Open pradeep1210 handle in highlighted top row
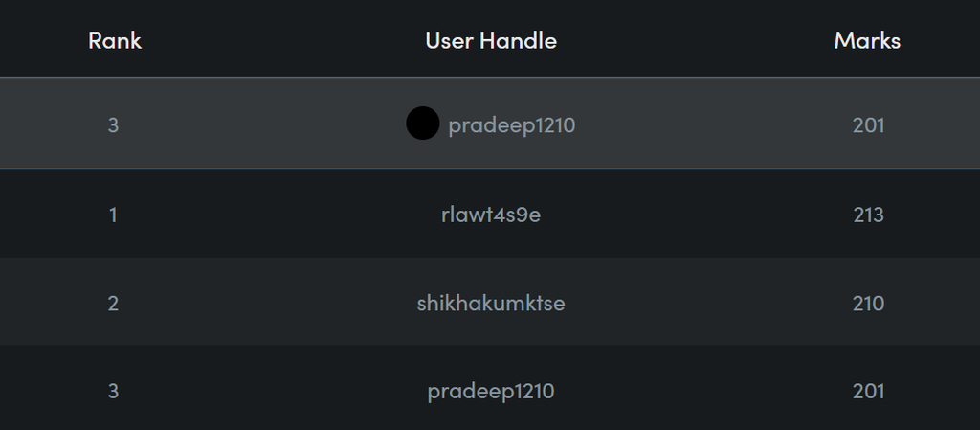 (511, 124)
